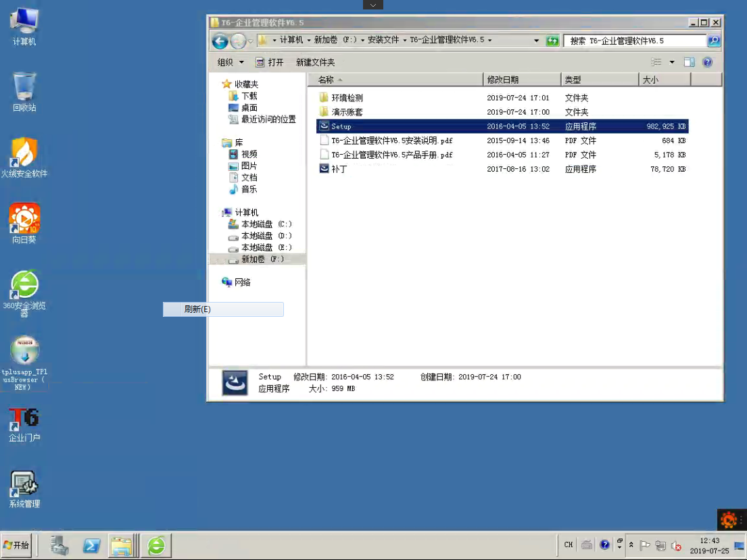Viewport: 747px width, 560px height.
Task: Expand the view options dropdown arrow
Action: [672, 62]
